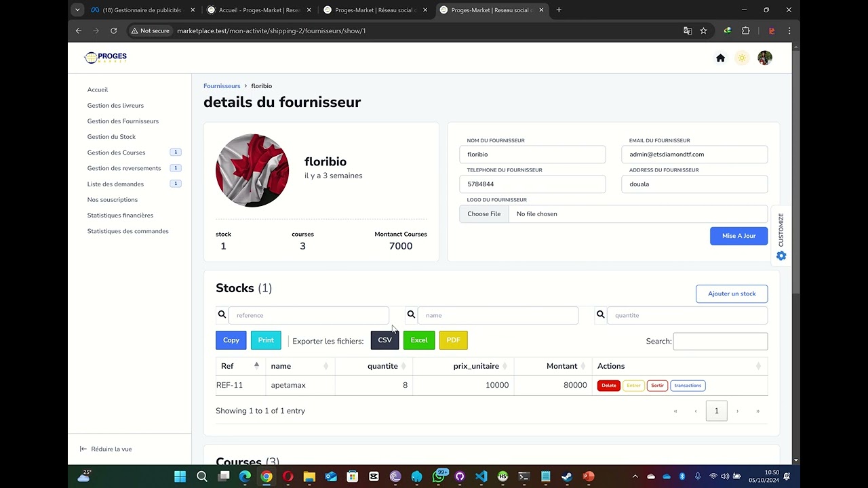Click the Ajouter un stock button
Image resolution: width=868 pixels, height=488 pixels.
pyautogui.click(x=732, y=293)
